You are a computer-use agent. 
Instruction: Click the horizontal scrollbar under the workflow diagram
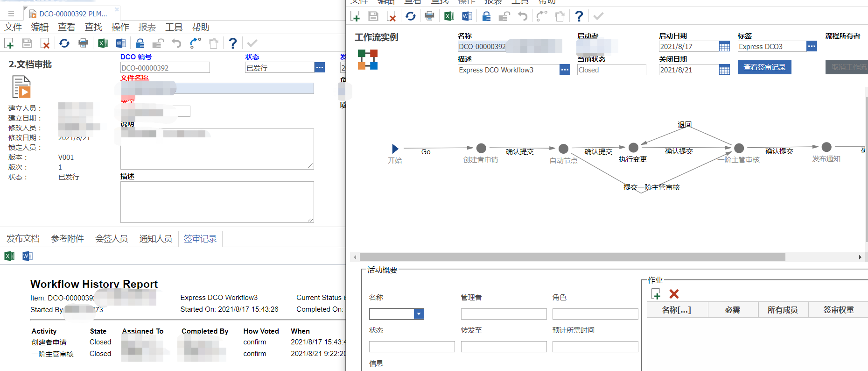click(x=573, y=257)
